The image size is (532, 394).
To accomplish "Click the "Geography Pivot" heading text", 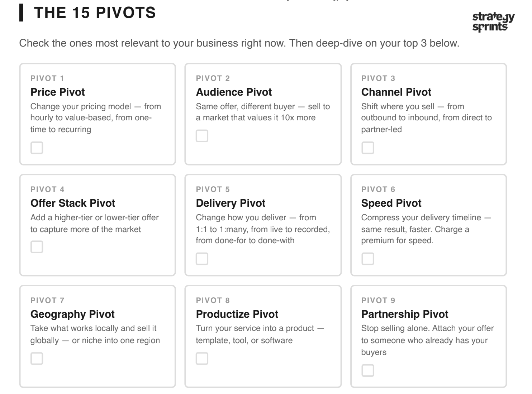I will pyautogui.click(x=72, y=314).
